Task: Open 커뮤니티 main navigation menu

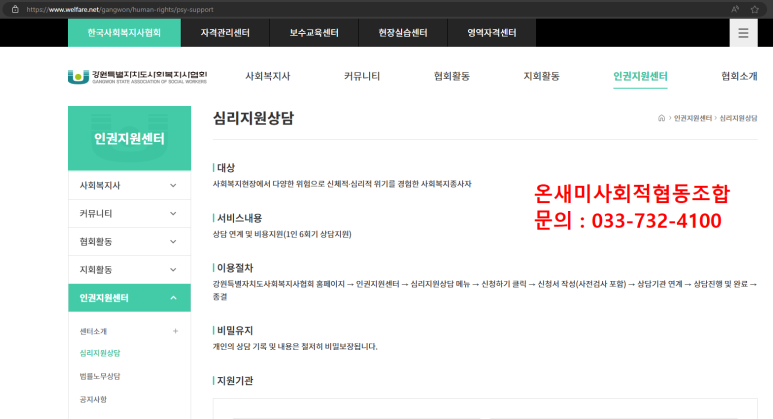Action: pos(362,76)
